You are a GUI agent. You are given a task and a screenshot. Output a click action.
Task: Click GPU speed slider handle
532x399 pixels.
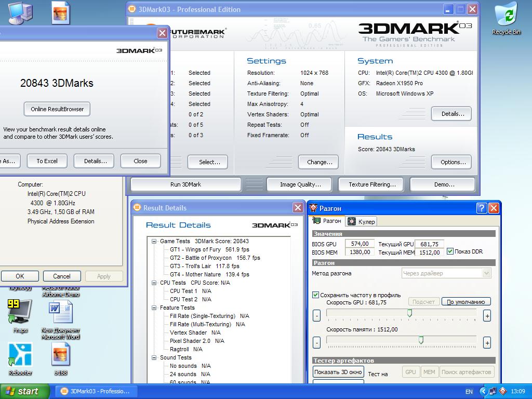coord(409,313)
